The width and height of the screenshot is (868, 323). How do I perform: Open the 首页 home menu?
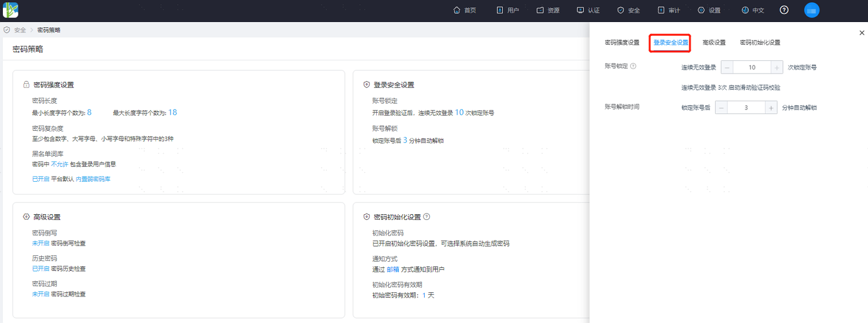pyautogui.click(x=465, y=10)
